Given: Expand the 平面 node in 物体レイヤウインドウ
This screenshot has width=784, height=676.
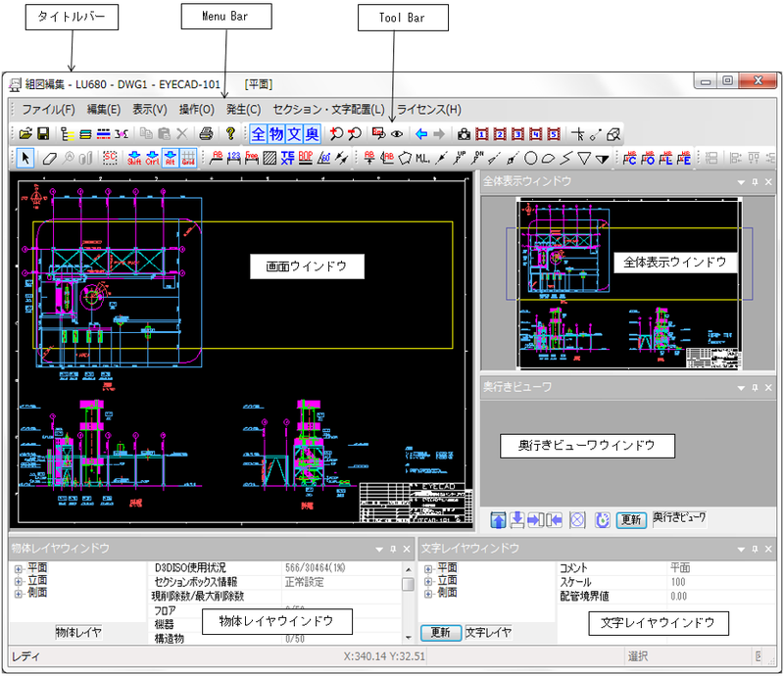Looking at the screenshot, I should (19, 568).
